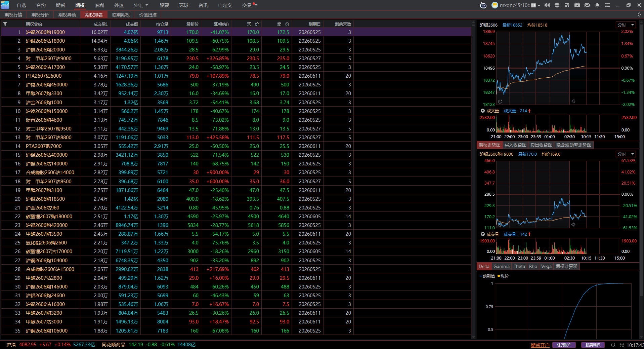Select the Gamma tab
The image size is (644, 349).
(x=502, y=266)
